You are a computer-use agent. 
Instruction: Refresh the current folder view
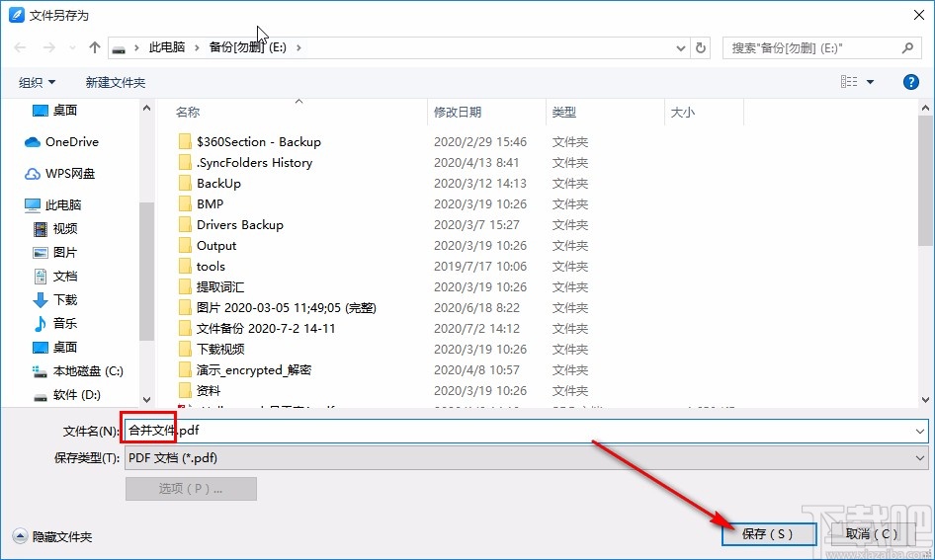pyautogui.click(x=701, y=47)
